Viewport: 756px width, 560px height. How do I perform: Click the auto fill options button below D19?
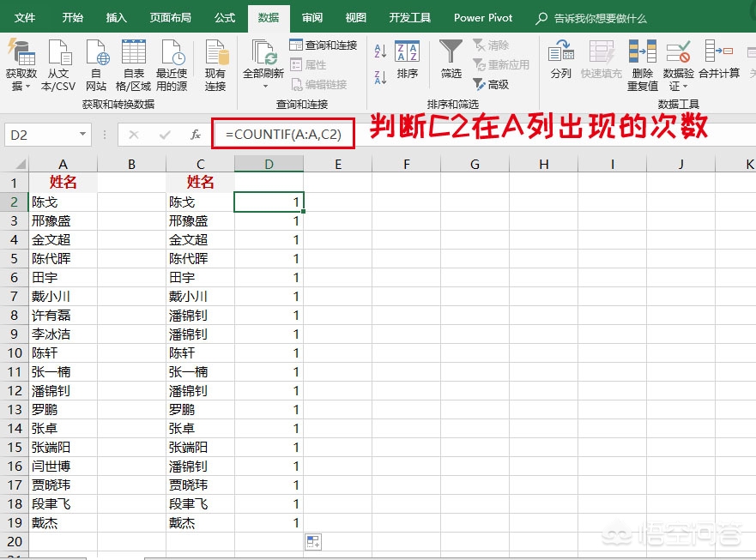click(x=313, y=542)
